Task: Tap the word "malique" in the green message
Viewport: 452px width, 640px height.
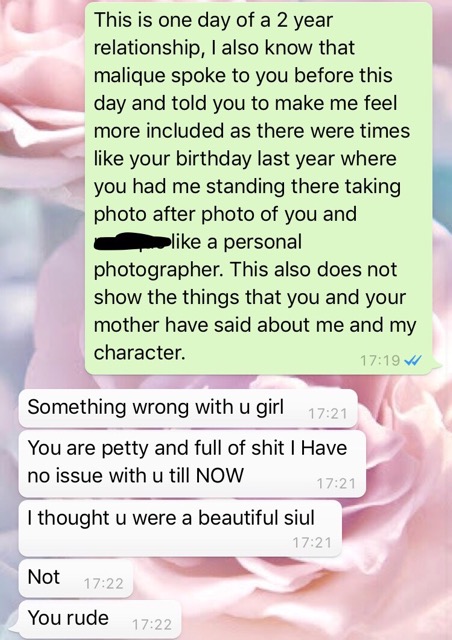Action: 129,76
